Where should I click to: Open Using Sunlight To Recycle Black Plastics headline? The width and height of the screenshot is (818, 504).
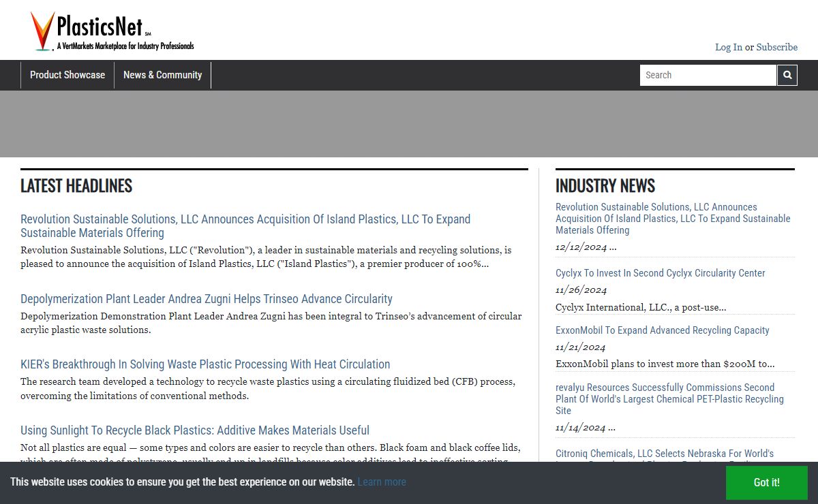(x=195, y=430)
